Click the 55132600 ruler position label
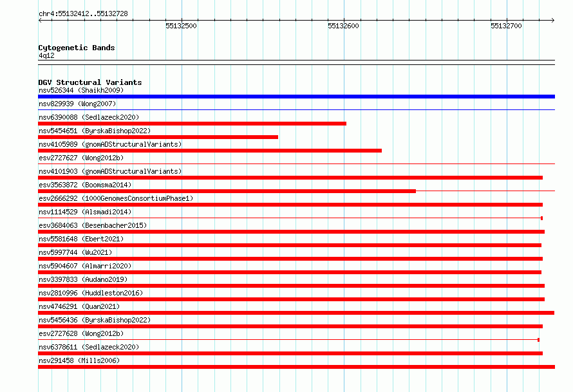The height and width of the screenshot is (392, 573). point(344,26)
